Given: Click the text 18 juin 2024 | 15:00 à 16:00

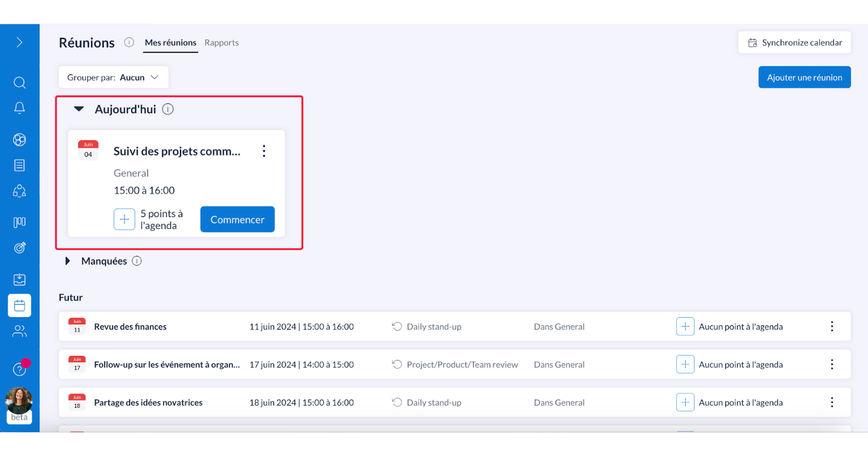Looking at the screenshot, I should (x=302, y=402).
